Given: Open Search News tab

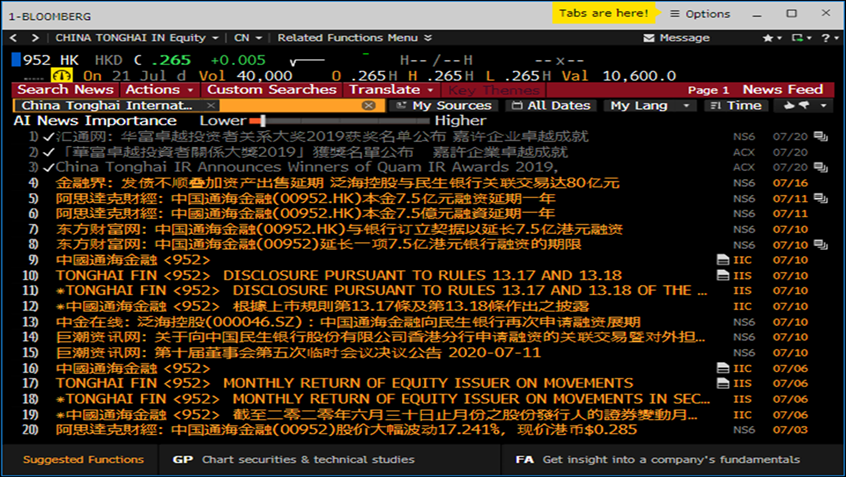Looking at the screenshot, I should coord(65,90).
